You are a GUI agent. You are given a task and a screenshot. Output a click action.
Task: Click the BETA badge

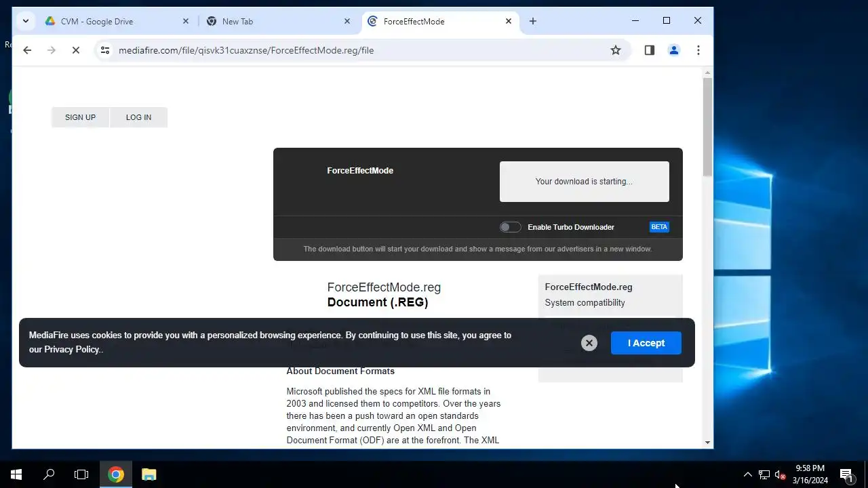(x=659, y=227)
